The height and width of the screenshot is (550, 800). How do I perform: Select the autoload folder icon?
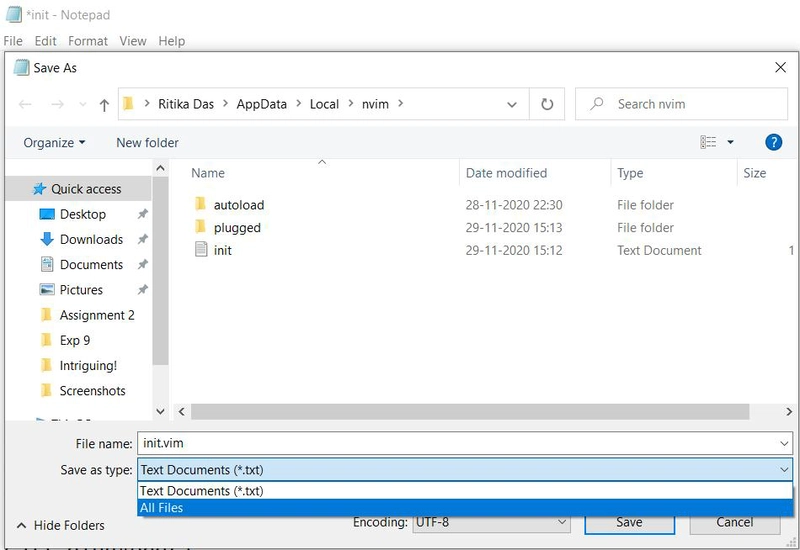click(x=201, y=204)
